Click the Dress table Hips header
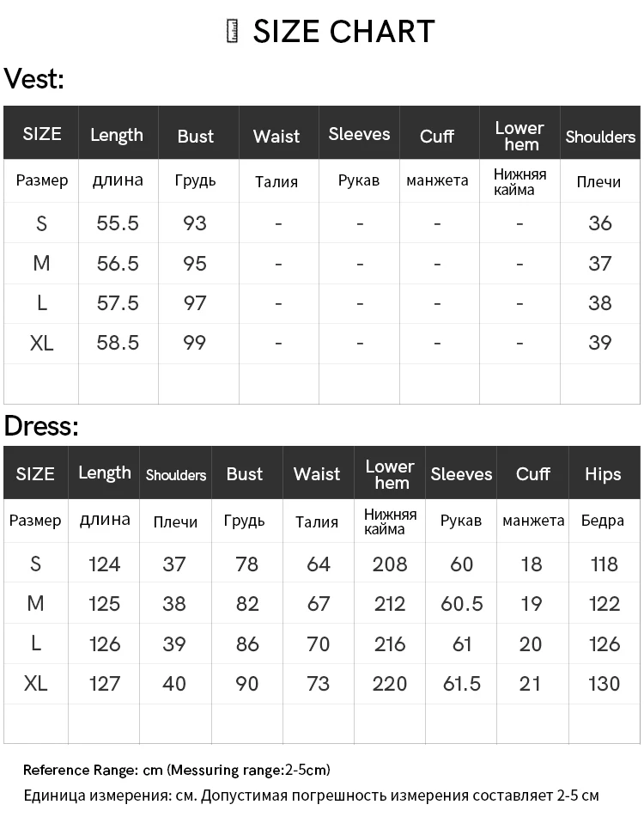 click(603, 474)
